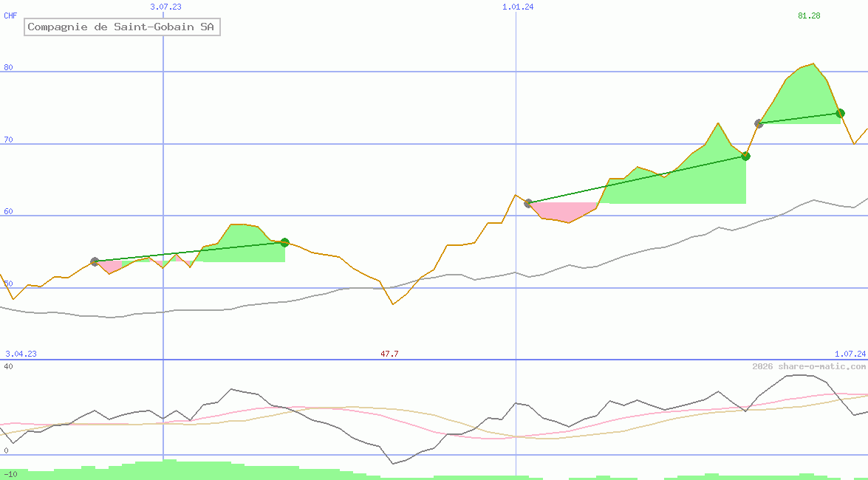Click the 60 price axis label
The width and height of the screenshot is (868, 480).
(x=9, y=212)
